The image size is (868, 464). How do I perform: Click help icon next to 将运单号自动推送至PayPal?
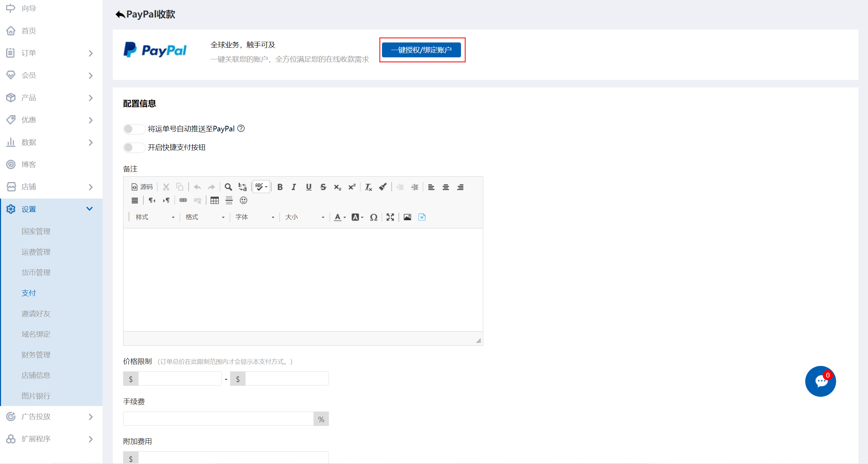[241, 128]
